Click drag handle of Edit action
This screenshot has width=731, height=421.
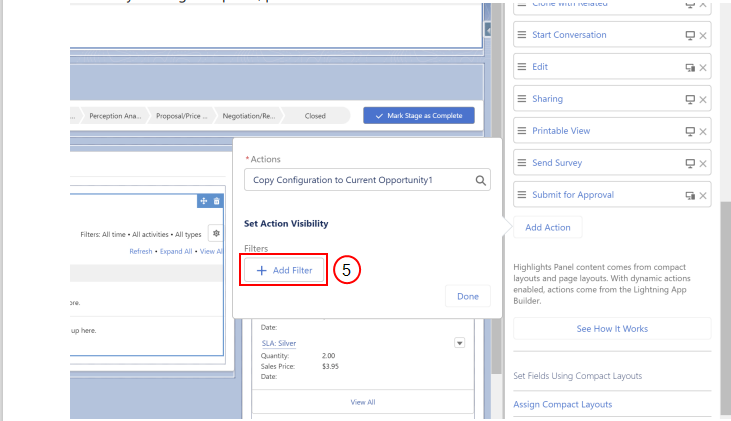click(522, 67)
